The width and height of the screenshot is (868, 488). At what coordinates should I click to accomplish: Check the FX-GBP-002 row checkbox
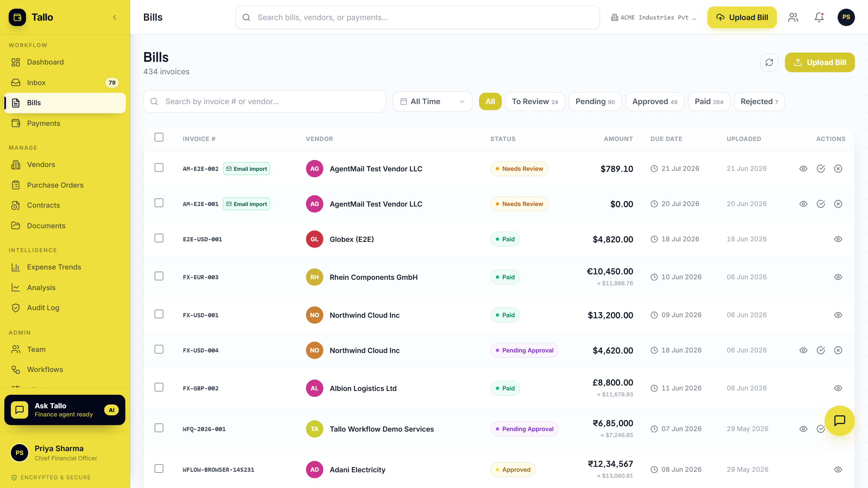(x=159, y=387)
